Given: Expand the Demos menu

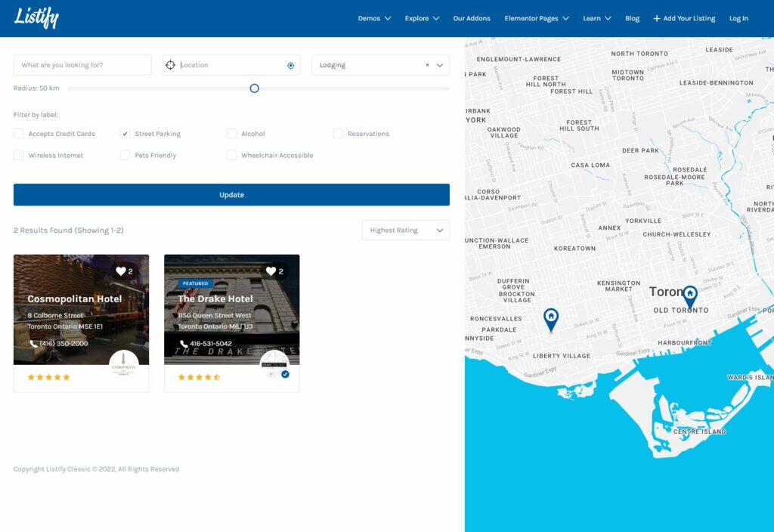Looking at the screenshot, I should (374, 19).
